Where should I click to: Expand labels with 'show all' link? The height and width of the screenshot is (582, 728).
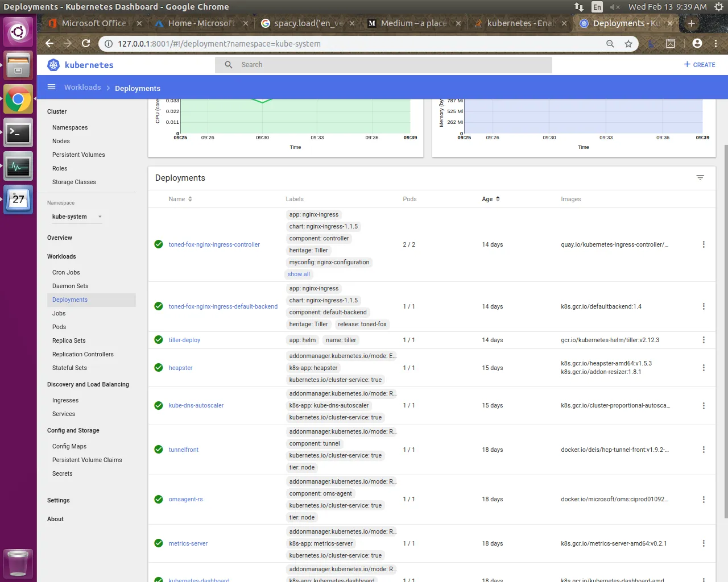coord(299,274)
